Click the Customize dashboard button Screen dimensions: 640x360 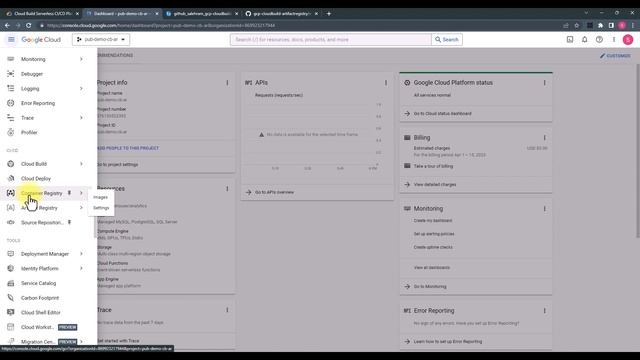coord(615,56)
